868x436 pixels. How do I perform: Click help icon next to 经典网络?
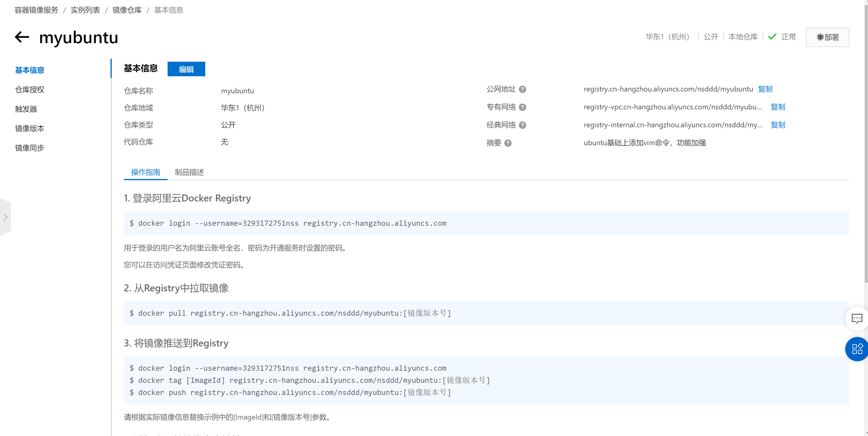522,125
